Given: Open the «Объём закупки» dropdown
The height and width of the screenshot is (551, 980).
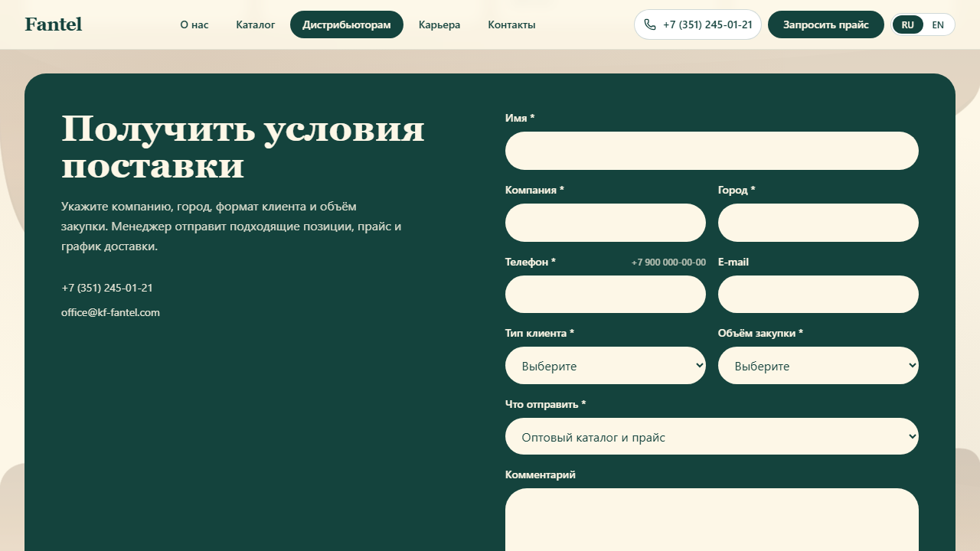Looking at the screenshot, I should (x=818, y=366).
